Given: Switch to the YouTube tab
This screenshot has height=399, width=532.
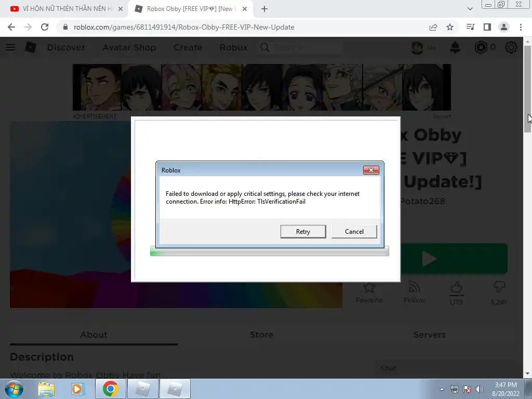Looking at the screenshot, I should coord(64,9).
